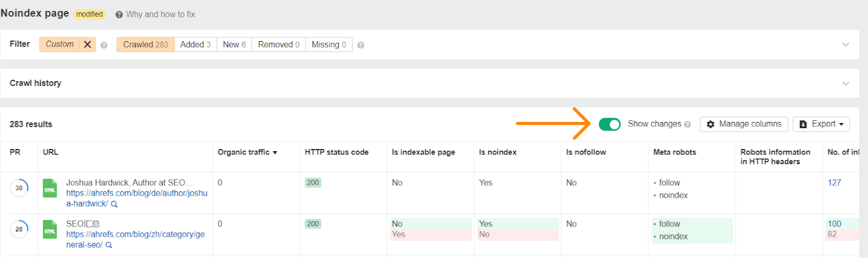The width and height of the screenshot is (868, 258).
Task: Click the help icon beside Show changes
Action: pyautogui.click(x=687, y=125)
